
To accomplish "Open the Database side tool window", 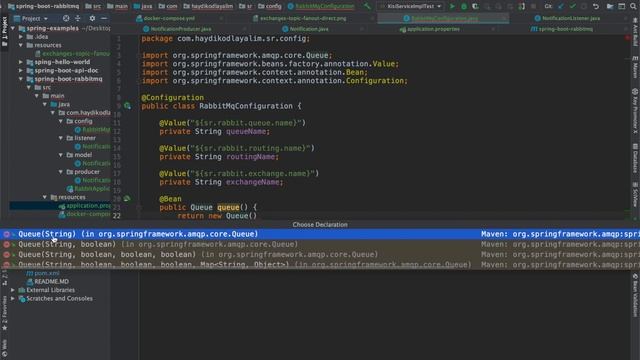I will [635, 158].
